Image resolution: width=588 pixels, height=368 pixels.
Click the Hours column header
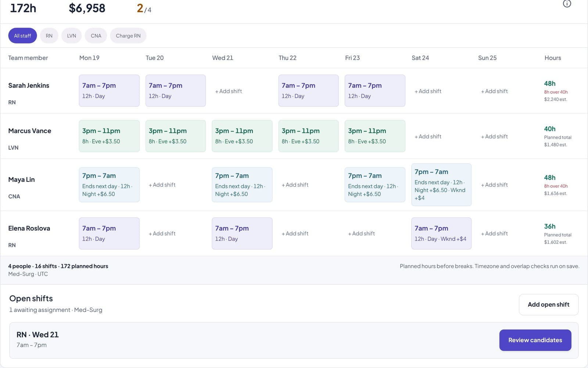pyautogui.click(x=553, y=58)
